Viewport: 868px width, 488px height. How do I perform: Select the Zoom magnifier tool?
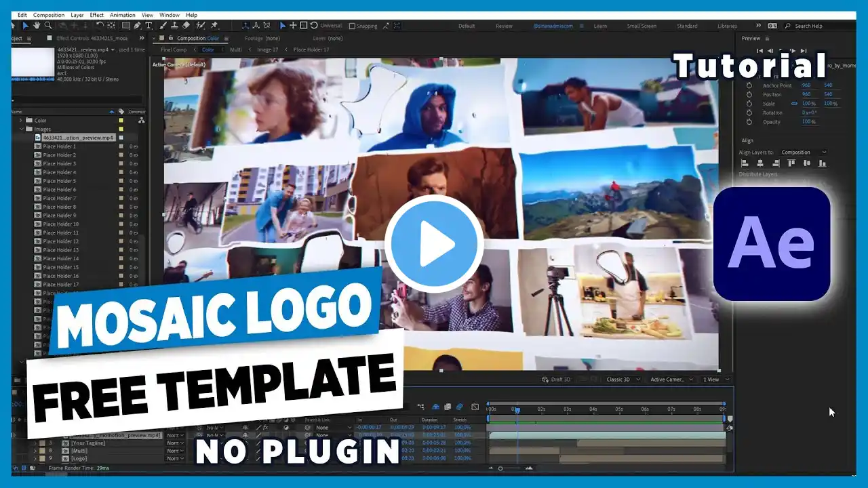(x=47, y=26)
